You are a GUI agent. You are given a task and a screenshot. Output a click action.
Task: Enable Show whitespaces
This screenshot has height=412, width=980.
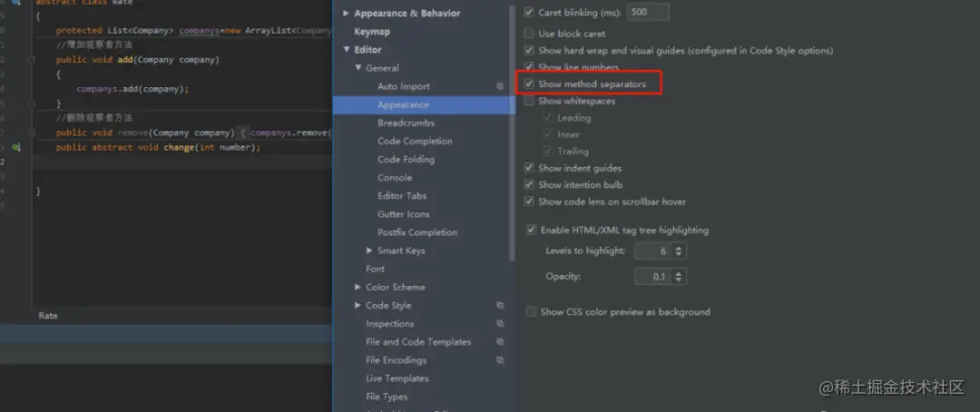[x=530, y=101]
